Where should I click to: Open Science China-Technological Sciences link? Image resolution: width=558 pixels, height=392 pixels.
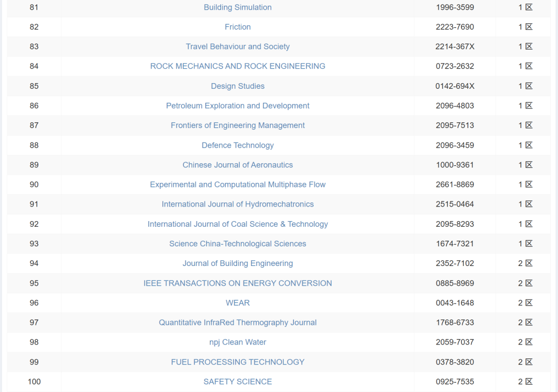(237, 244)
